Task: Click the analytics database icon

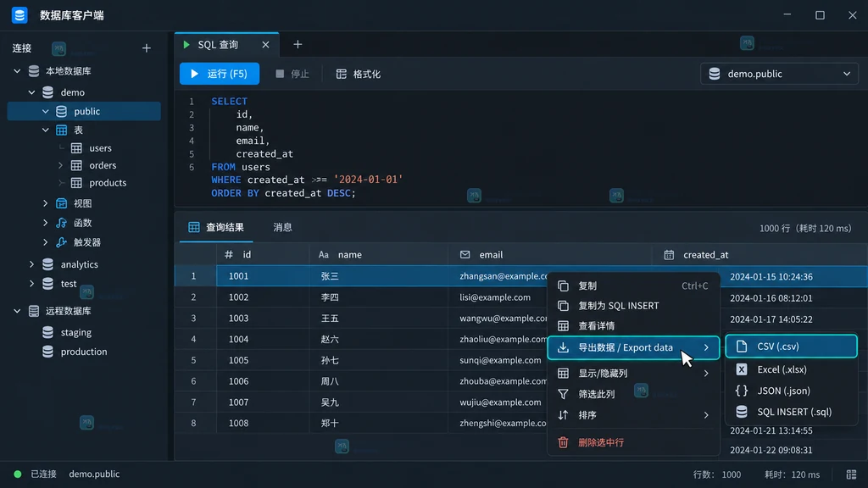Action: point(48,264)
